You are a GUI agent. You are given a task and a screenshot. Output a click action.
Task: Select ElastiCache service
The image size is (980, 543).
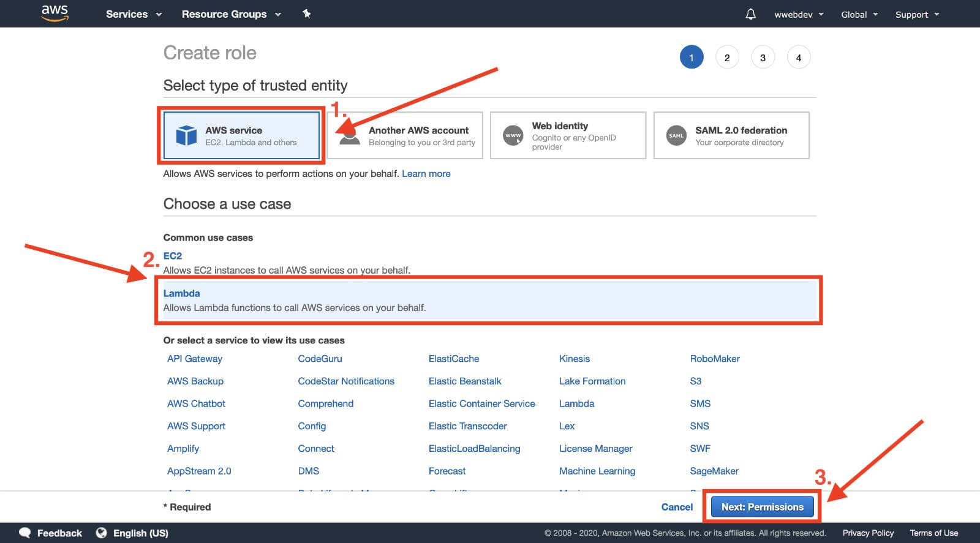pyautogui.click(x=454, y=359)
